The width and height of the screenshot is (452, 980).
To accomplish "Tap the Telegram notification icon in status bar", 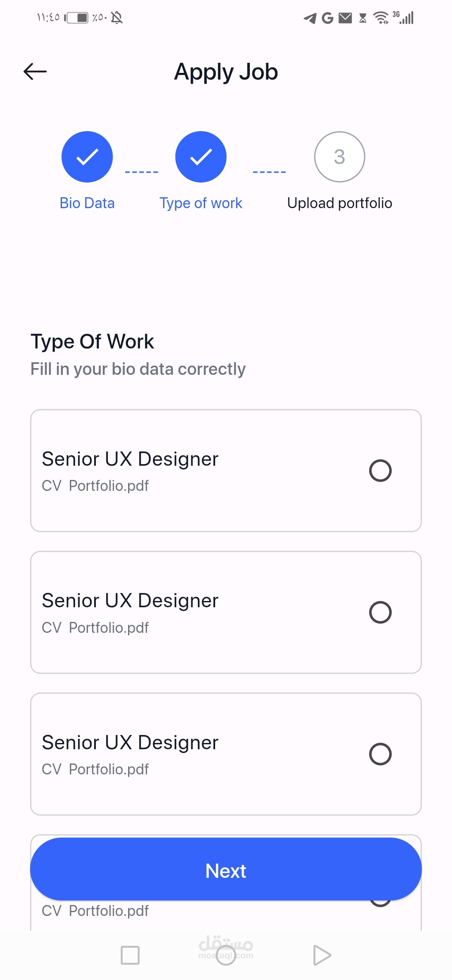I will [x=310, y=18].
